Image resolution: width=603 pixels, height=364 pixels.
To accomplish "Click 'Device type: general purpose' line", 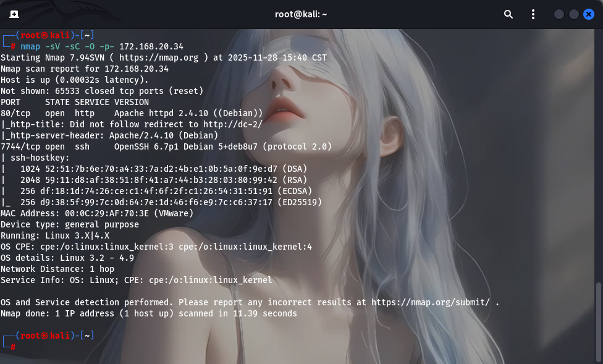I will point(70,225).
